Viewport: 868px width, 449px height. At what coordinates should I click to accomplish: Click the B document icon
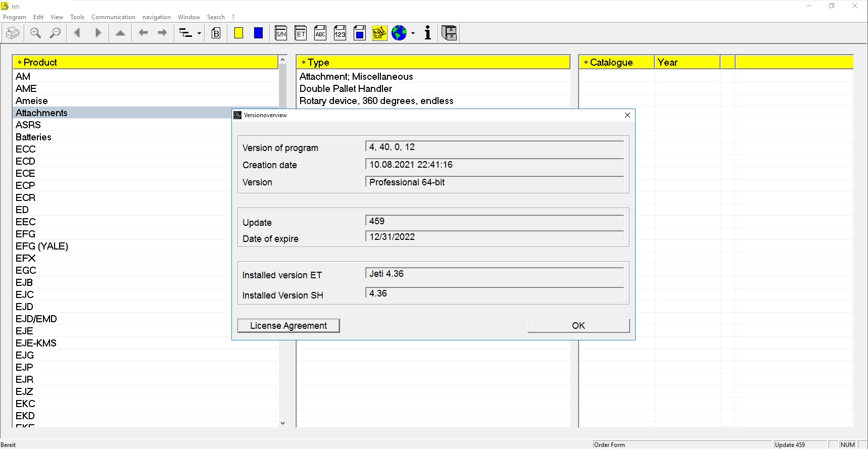click(x=216, y=33)
